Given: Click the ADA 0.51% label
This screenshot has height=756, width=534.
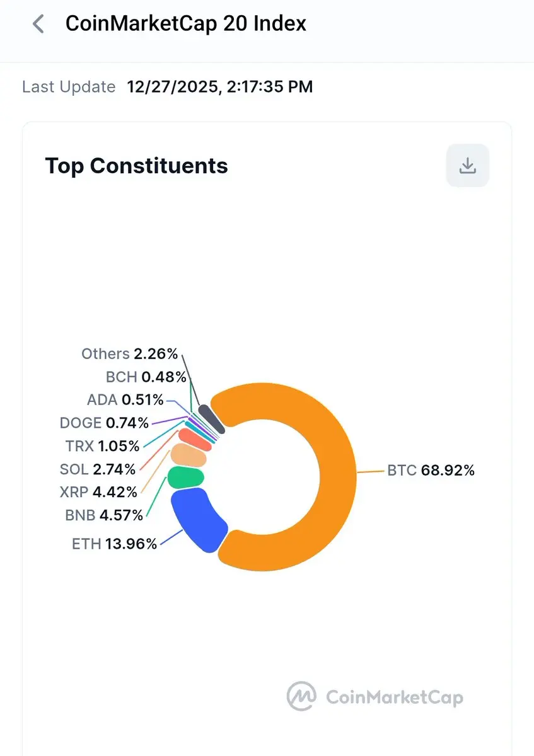Looking at the screenshot, I should click(x=125, y=399).
